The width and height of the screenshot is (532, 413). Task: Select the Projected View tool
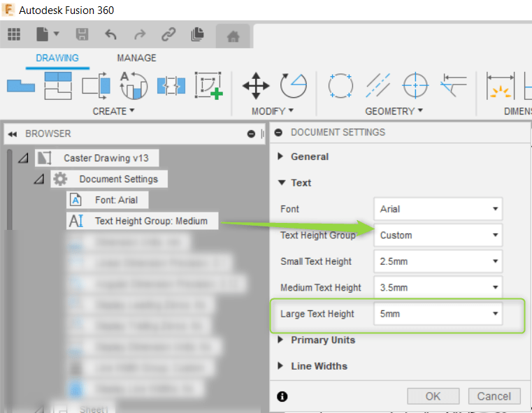tap(58, 86)
